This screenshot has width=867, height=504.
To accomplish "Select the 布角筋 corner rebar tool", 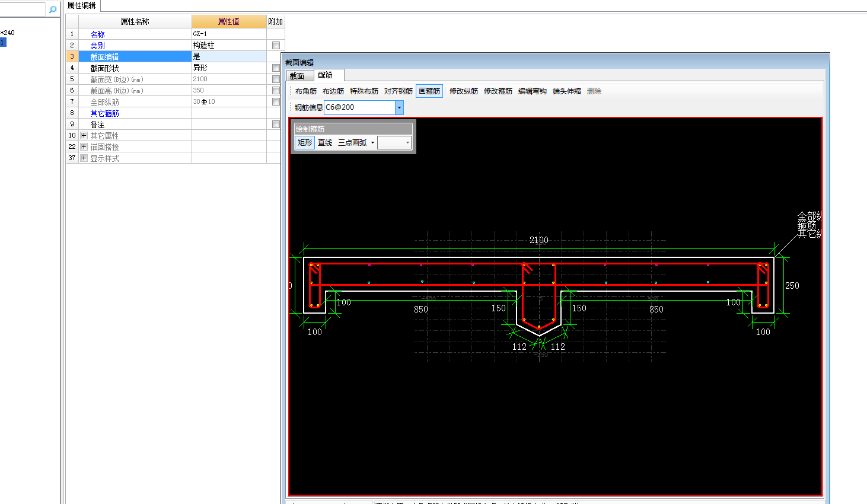I will 306,91.
